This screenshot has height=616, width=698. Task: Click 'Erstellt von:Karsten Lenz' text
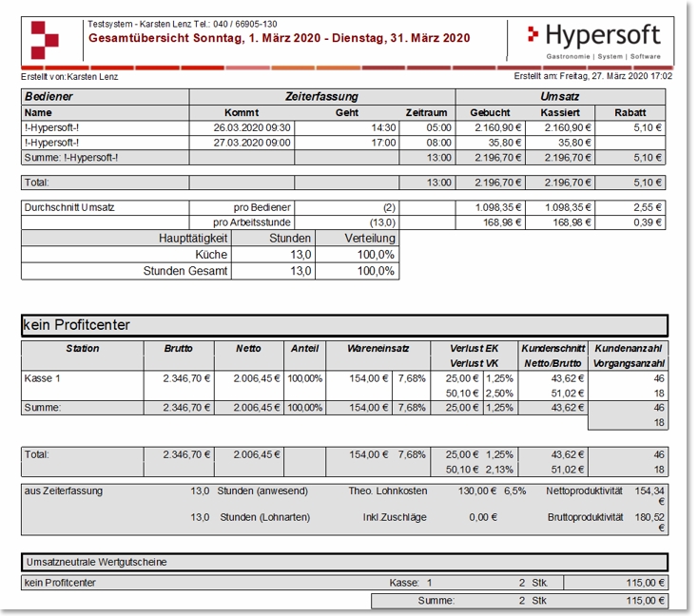[x=69, y=77]
